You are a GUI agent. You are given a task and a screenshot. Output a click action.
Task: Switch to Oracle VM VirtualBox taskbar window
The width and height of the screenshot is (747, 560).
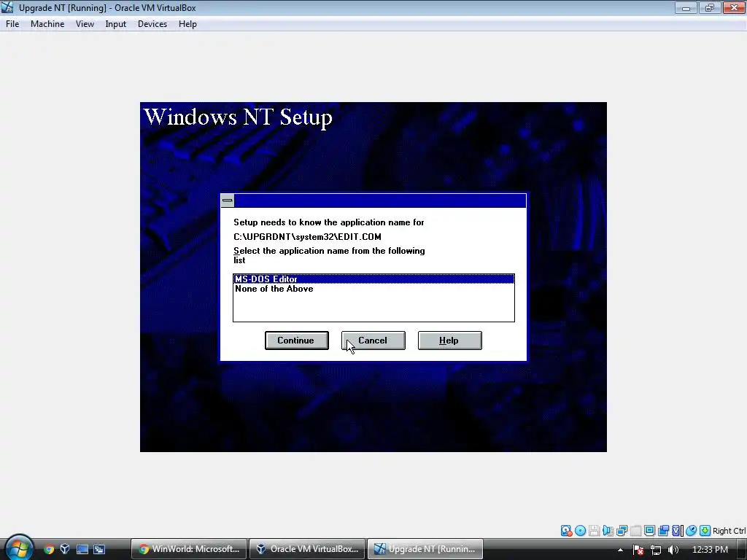pos(307,549)
